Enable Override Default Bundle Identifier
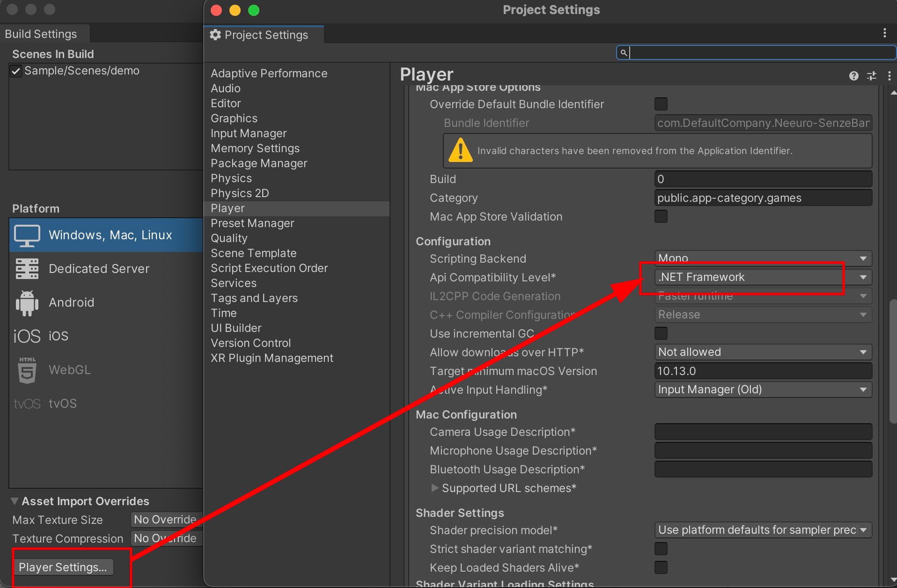The width and height of the screenshot is (897, 588). coord(661,104)
